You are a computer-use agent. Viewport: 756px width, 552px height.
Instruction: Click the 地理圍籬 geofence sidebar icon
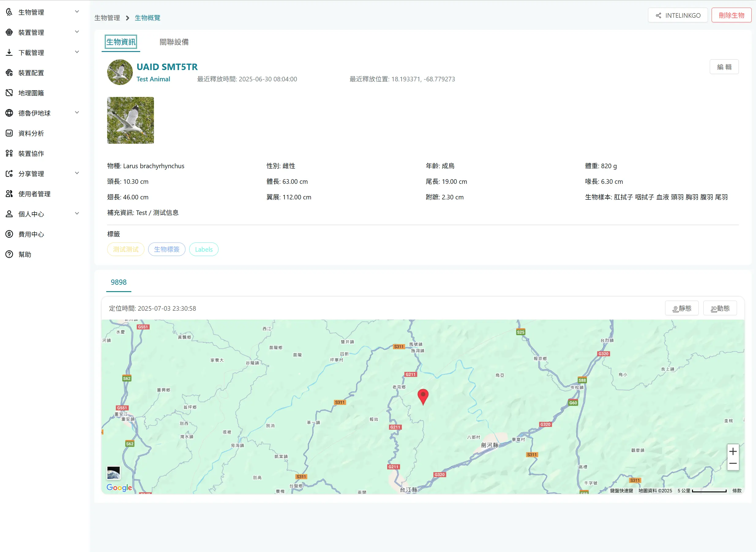coord(9,93)
